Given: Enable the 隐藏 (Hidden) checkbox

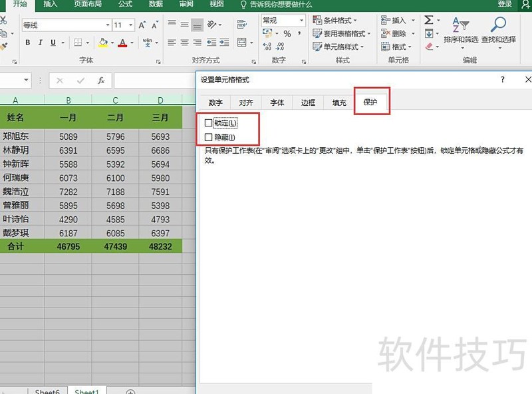Looking at the screenshot, I should pyautogui.click(x=209, y=136).
